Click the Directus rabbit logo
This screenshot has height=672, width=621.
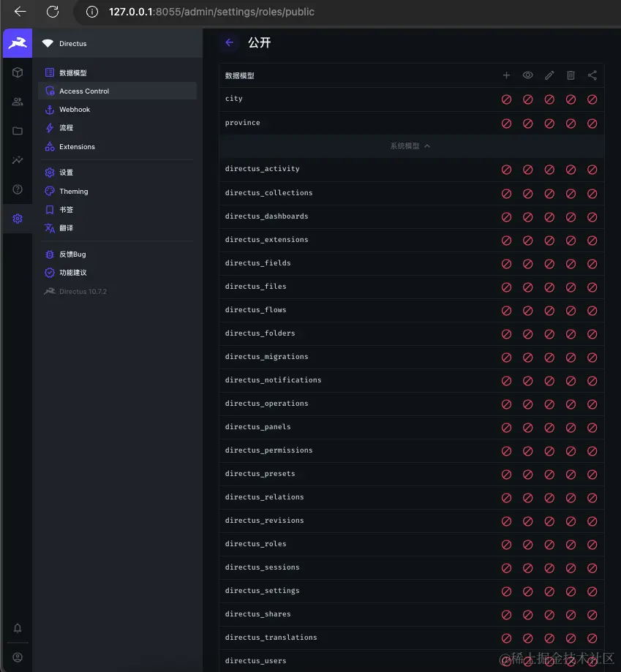click(18, 43)
